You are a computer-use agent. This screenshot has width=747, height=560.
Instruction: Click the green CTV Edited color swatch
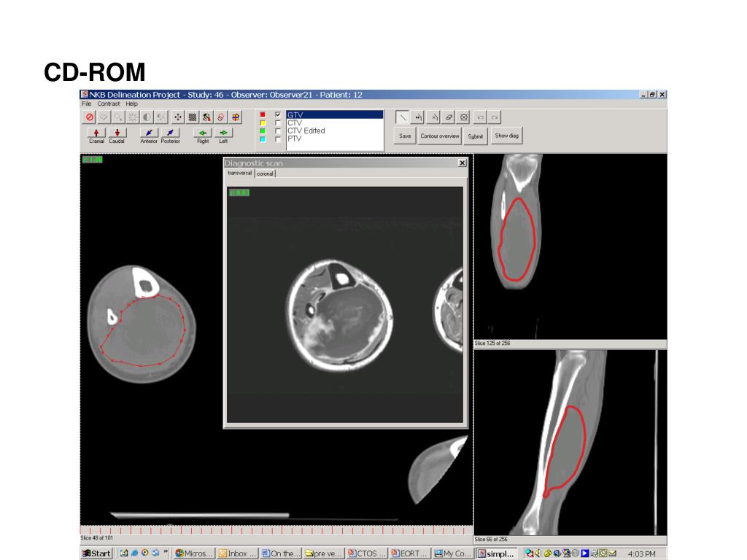coord(263,131)
